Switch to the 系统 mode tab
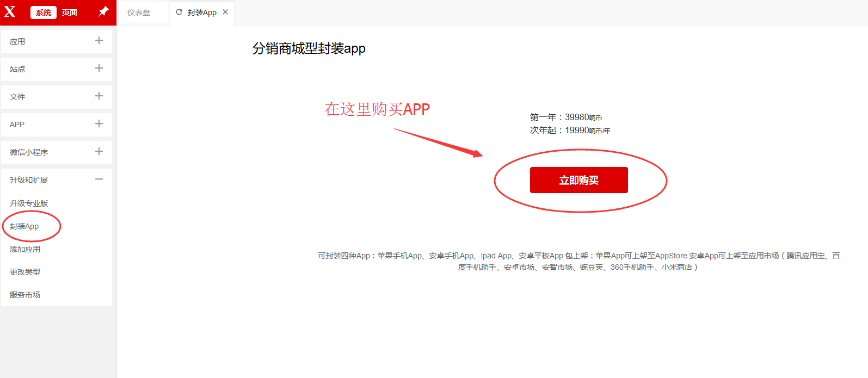This screenshot has width=868, height=378. coord(44,13)
